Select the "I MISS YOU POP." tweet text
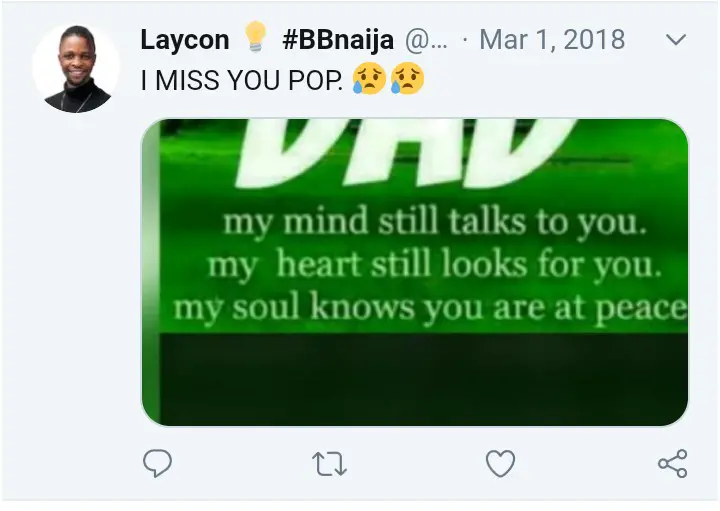Screen dimensions: 720x511 (x=242, y=80)
